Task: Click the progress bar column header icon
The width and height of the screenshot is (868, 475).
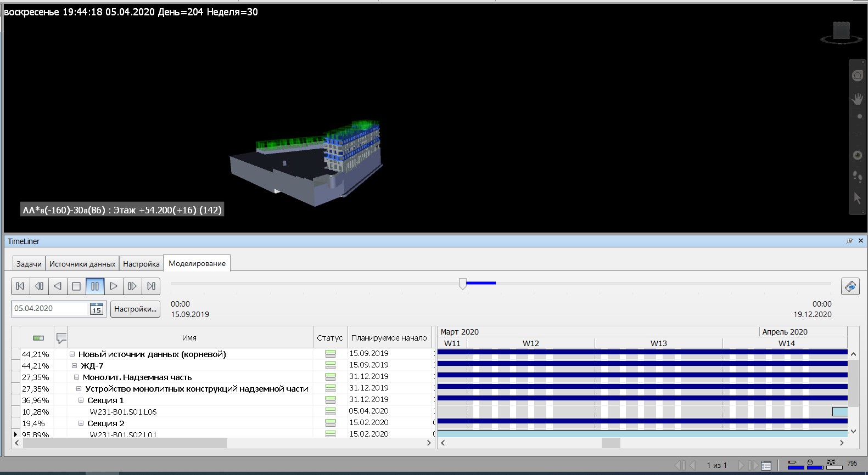Action: 38,338
